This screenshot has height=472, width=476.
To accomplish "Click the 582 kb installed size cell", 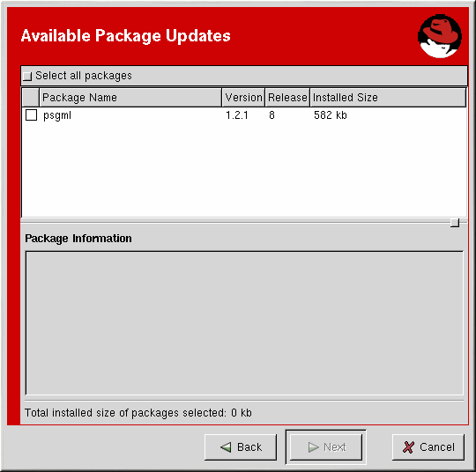I will click(x=331, y=115).
